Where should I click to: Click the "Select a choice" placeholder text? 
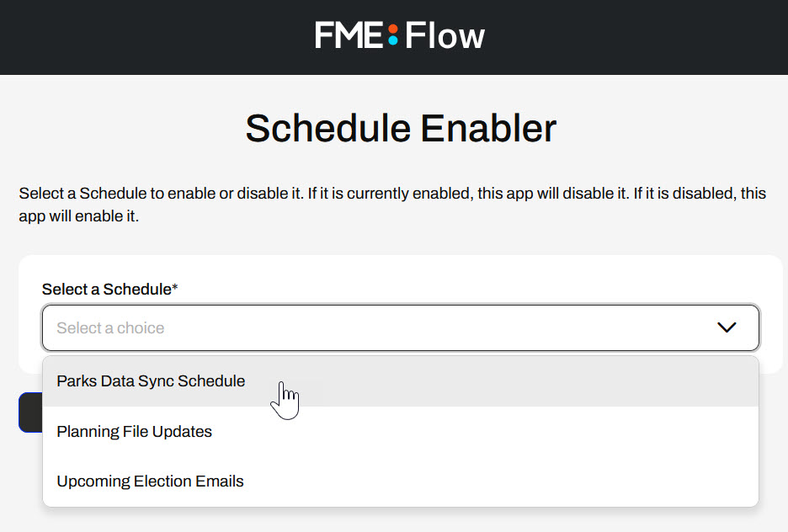coord(110,328)
